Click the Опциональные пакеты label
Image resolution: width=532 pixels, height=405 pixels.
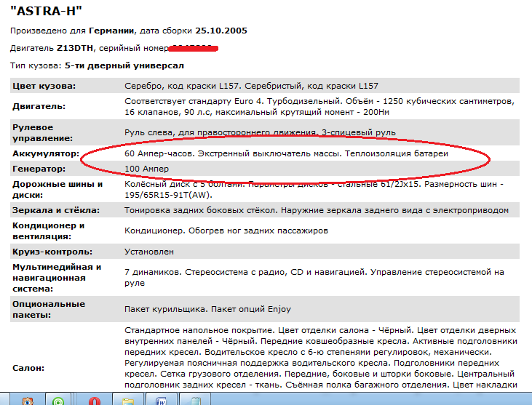[x=49, y=310]
